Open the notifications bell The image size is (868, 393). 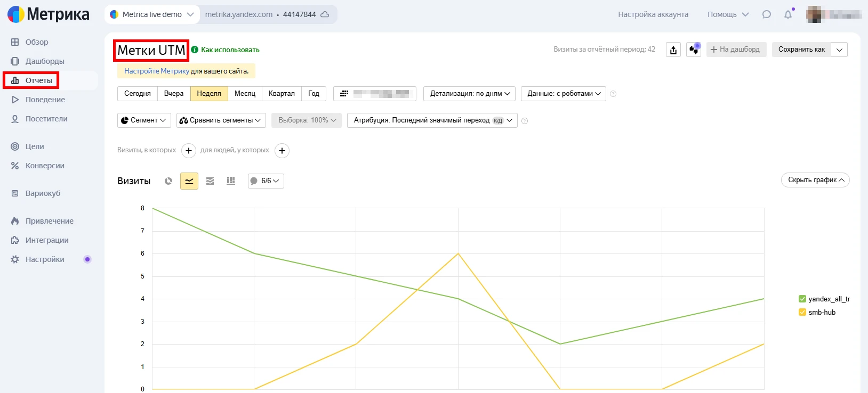pos(788,14)
